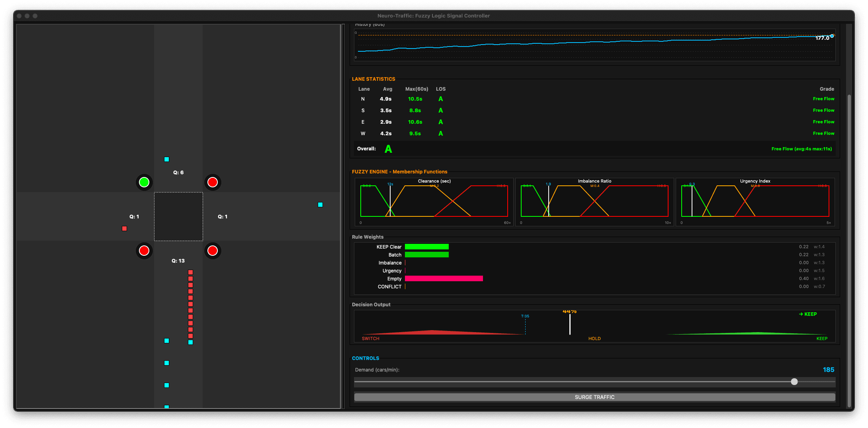Click the red light at the intersection's northeast corner

pos(213,182)
